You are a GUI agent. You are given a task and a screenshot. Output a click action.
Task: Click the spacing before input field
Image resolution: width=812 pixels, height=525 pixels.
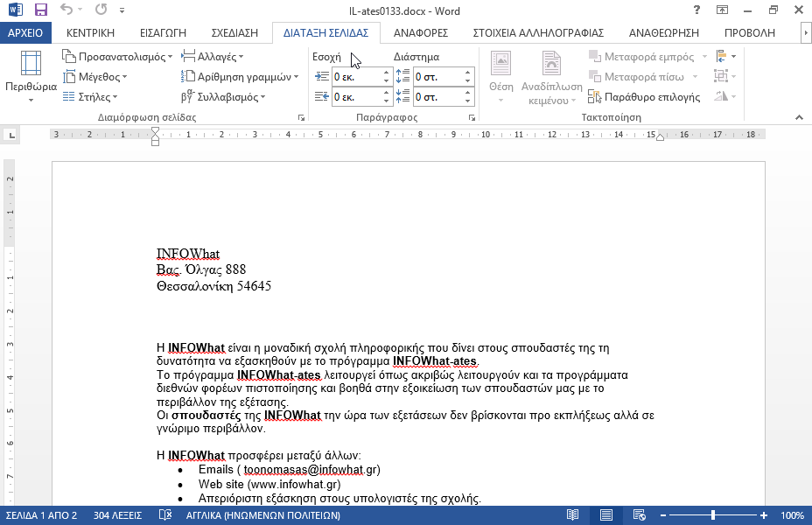[438, 77]
